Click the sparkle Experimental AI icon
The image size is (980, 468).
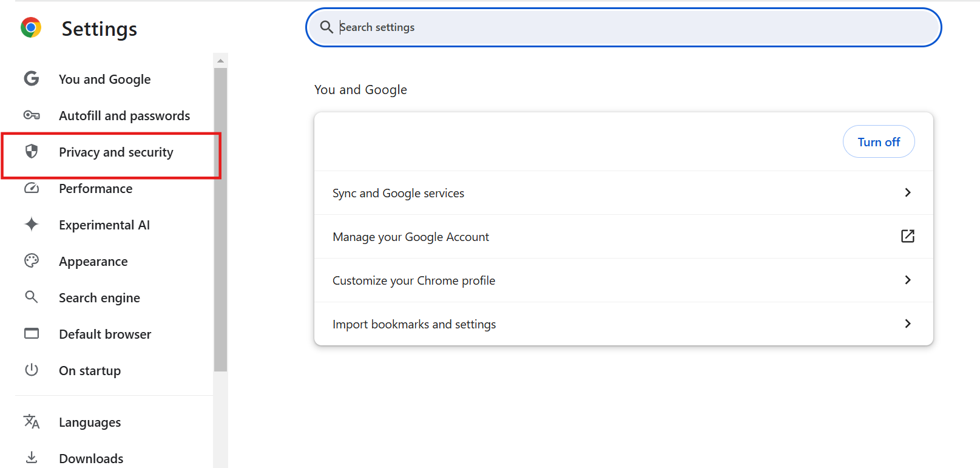[32, 224]
